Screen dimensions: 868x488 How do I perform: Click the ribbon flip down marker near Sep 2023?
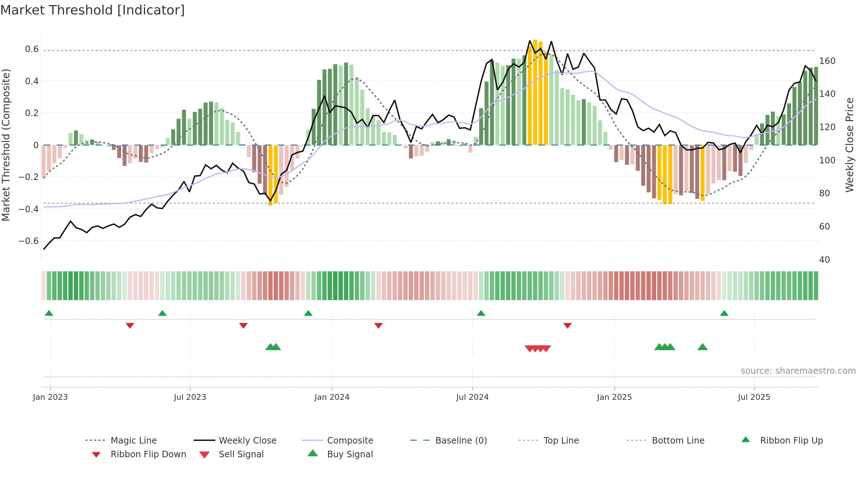coord(243,326)
